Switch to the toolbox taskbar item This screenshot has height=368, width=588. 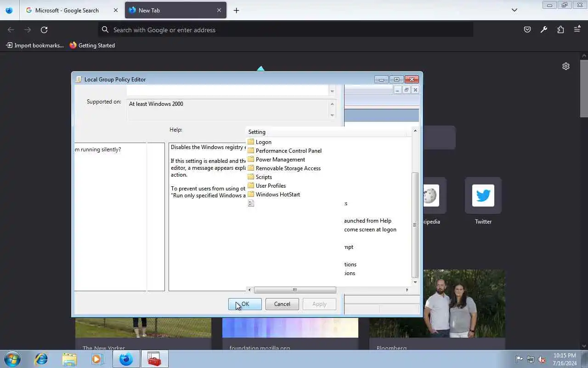[154, 359]
